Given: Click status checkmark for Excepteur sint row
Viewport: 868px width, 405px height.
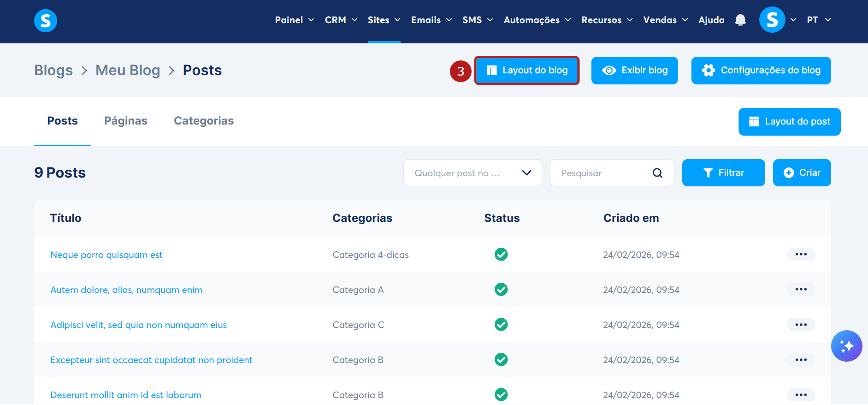Looking at the screenshot, I should 501,359.
